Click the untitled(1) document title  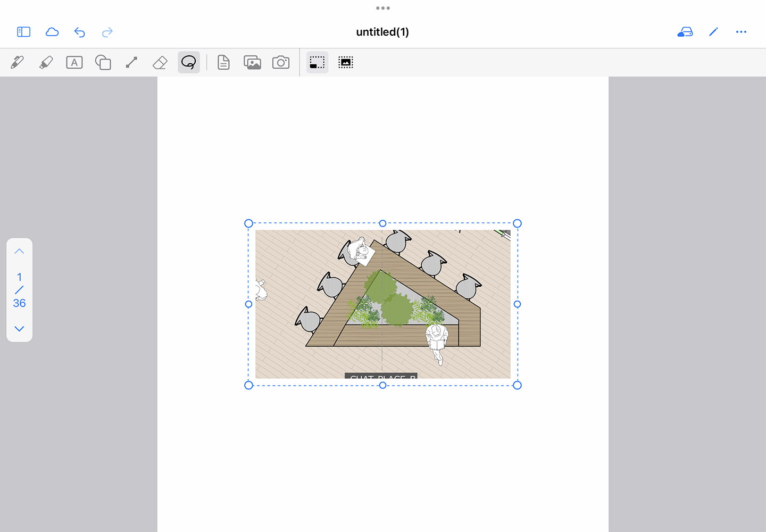point(382,32)
